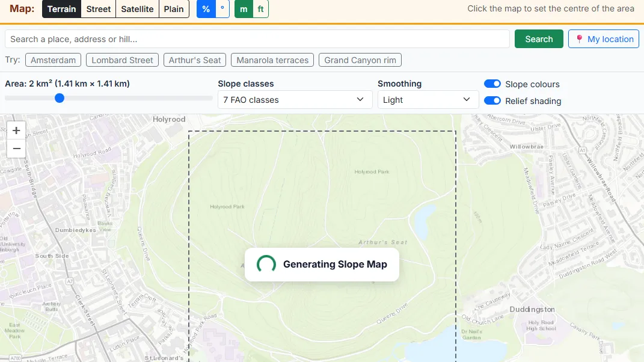Viewport: 644px width, 362px height.
Task: Try the Amsterdam example place
Action: [54, 60]
